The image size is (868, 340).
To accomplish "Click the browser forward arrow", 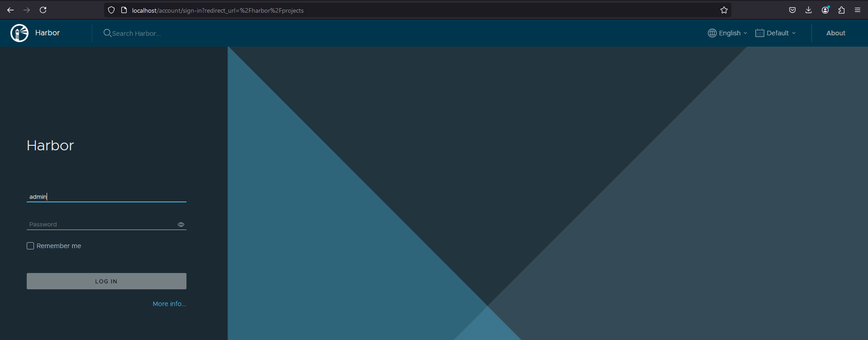I will point(27,10).
